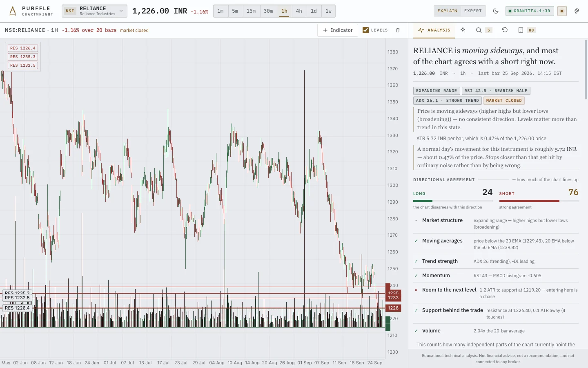The image size is (588, 368).
Task: Delete drawings with the trash icon
Action: click(398, 30)
